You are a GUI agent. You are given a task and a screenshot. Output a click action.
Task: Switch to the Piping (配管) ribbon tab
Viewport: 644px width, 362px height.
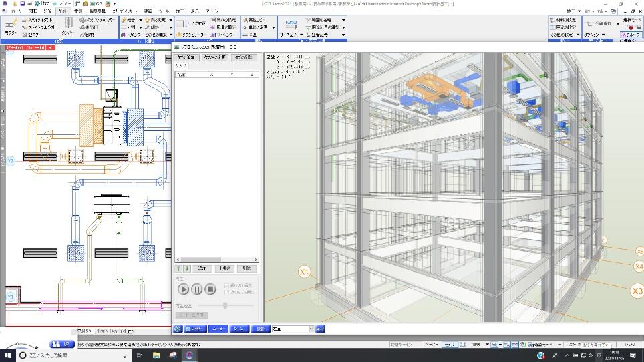click(x=47, y=11)
